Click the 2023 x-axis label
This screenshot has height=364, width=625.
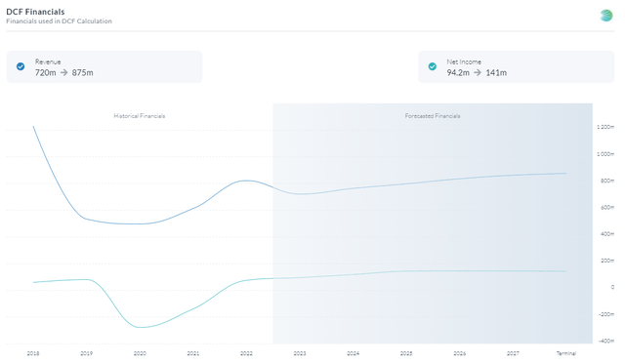[x=300, y=353]
